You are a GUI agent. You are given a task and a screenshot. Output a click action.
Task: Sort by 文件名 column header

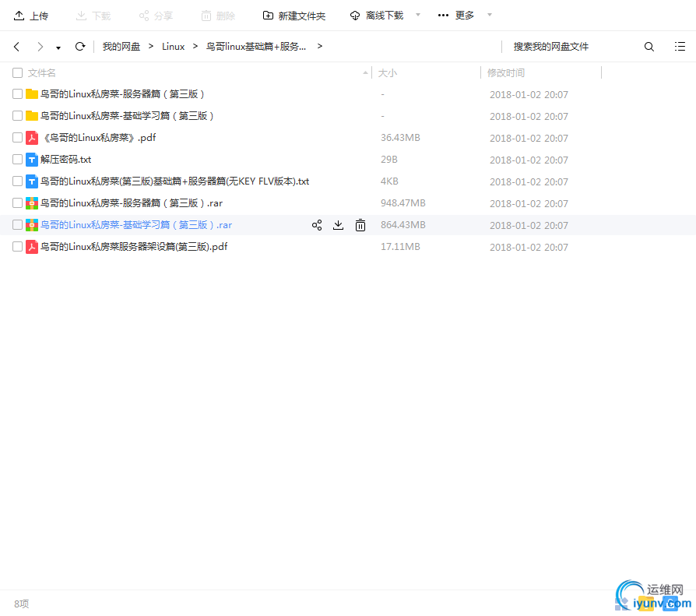pos(42,73)
